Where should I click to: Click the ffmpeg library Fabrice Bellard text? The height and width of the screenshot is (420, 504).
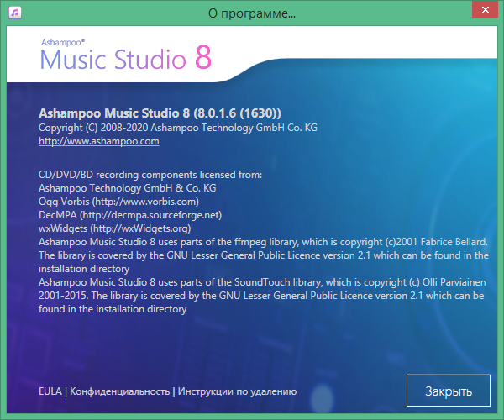pos(263,255)
